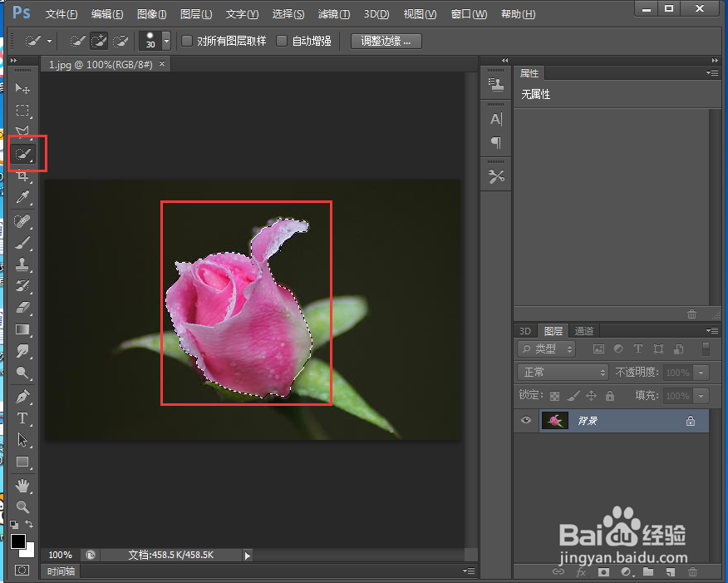Switch to the 通道 tab
Screen dimensions: 728x583
click(584, 331)
